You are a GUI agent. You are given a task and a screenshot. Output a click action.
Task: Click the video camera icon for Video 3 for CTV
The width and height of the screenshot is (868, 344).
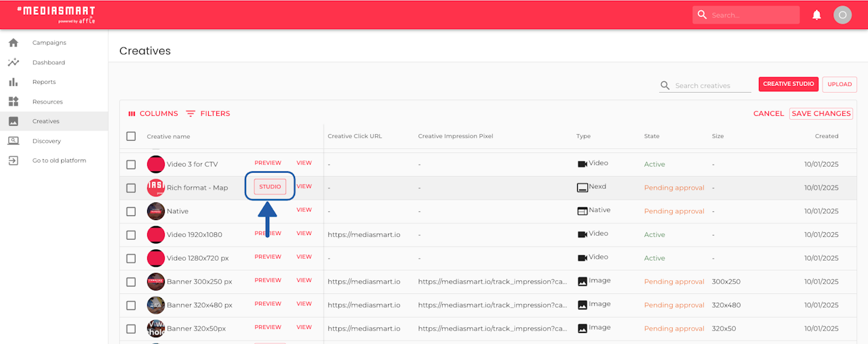tap(582, 164)
